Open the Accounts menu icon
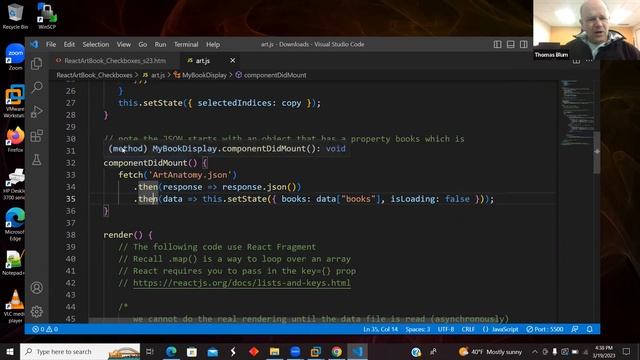The width and height of the screenshot is (640, 360). 37,288
